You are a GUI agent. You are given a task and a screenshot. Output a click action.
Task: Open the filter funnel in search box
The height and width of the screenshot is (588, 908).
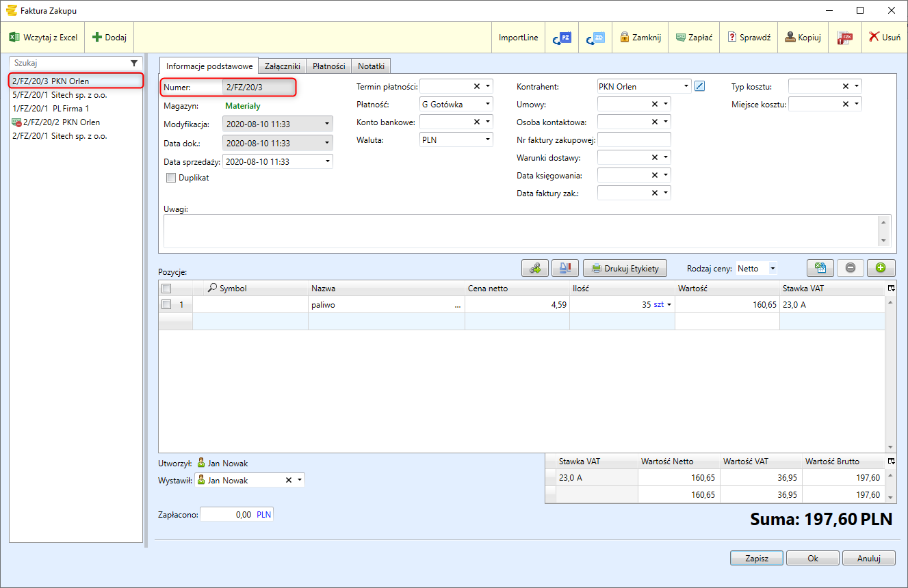pyautogui.click(x=134, y=63)
